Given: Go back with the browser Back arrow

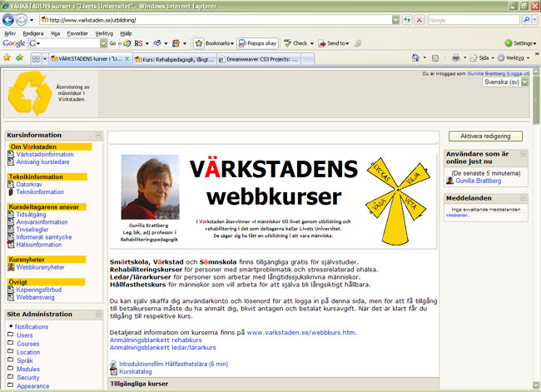Looking at the screenshot, I should (x=8, y=20).
